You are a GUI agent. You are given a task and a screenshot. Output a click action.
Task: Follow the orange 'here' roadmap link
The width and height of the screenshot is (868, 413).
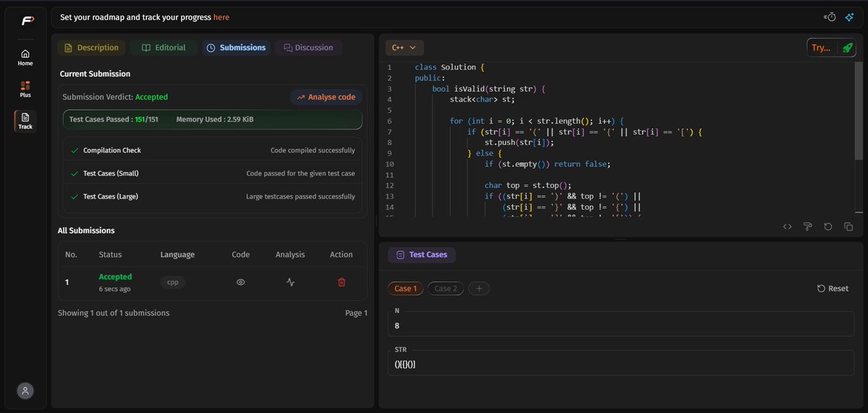tap(221, 17)
